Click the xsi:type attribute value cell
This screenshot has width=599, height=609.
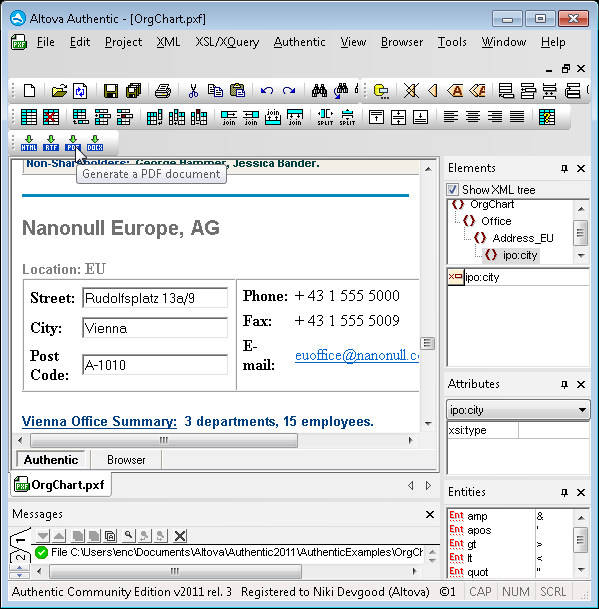553,430
